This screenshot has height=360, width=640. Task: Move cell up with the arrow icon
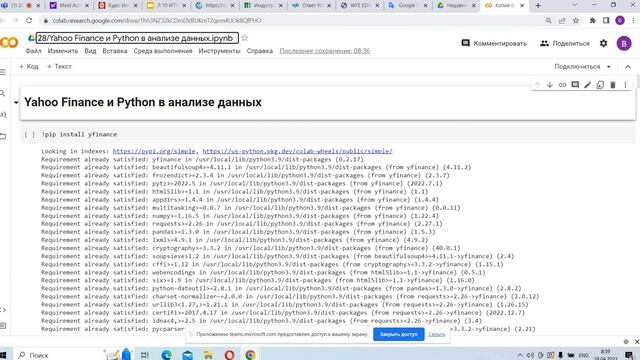[537, 85]
